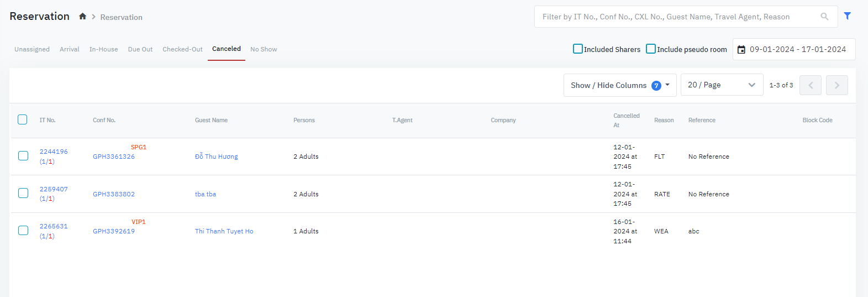
Task: Click the 1-3 of 3 pagination text
Action: point(781,85)
